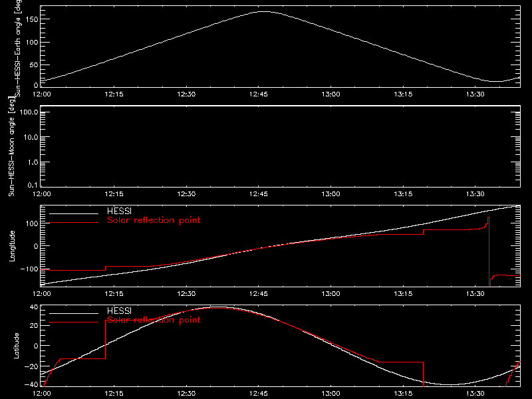This screenshot has height=399, width=532.
Task: Click the 100.0 tick on Moon angle axis
Action: (29, 112)
